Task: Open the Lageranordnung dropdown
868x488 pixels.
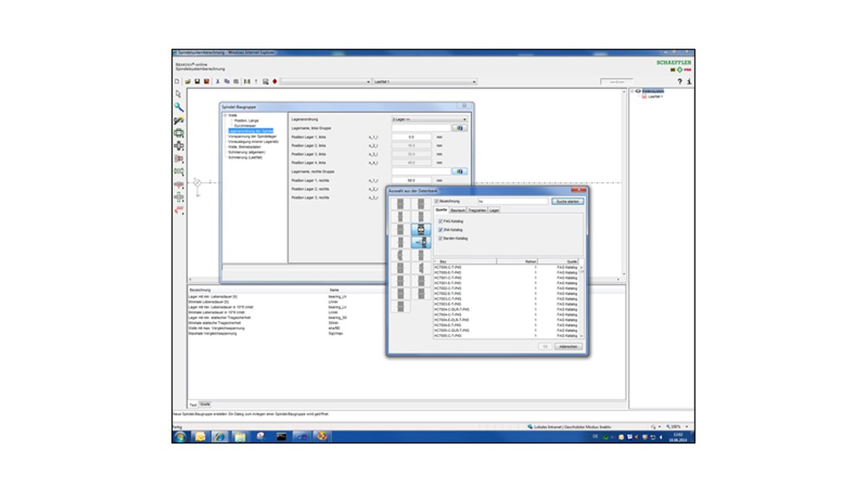Action: pyautogui.click(x=429, y=119)
